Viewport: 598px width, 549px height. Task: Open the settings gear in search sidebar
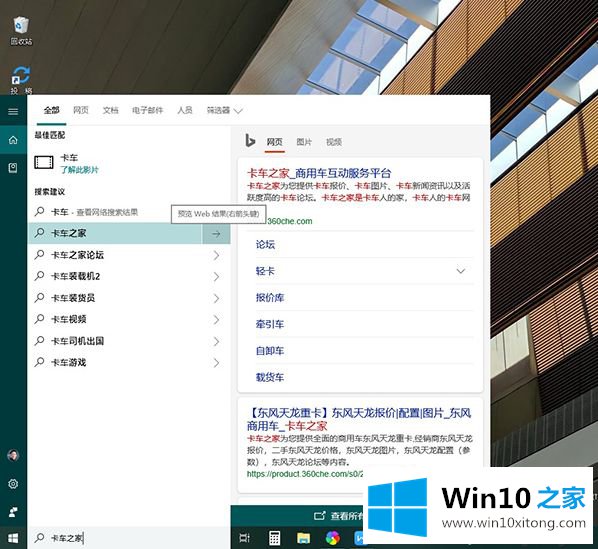[13, 483]
